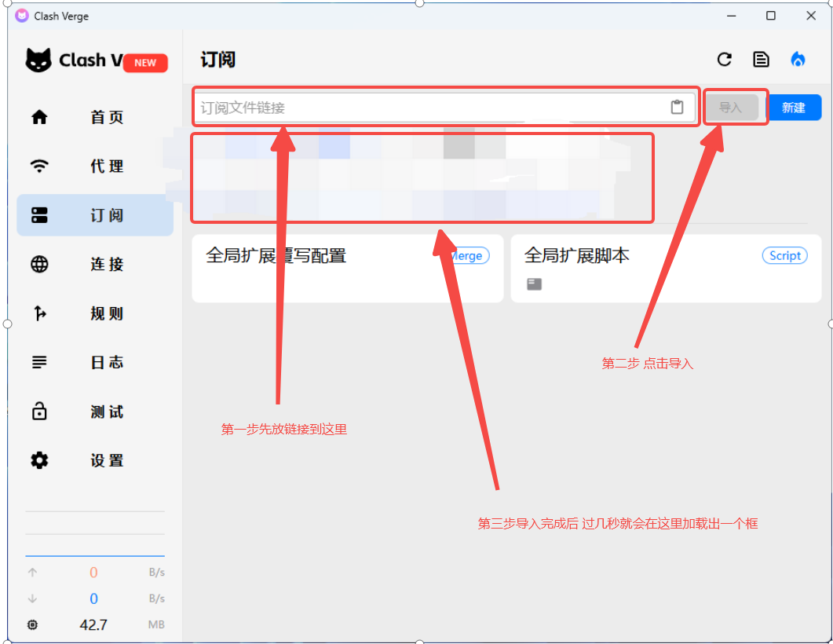
Task: Click the blue flame icon
Action: 798,60
